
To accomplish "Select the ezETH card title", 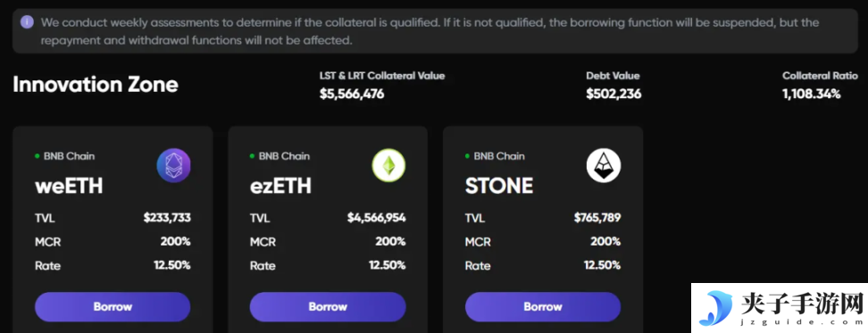I will click(x=280, y=187).
